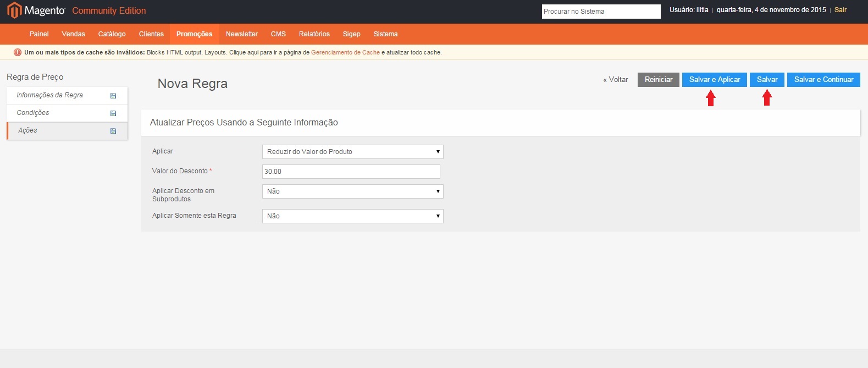The height and width of the screenshot is (368, 868).
Task: Click the Reiniciar button
Action: 659,80
